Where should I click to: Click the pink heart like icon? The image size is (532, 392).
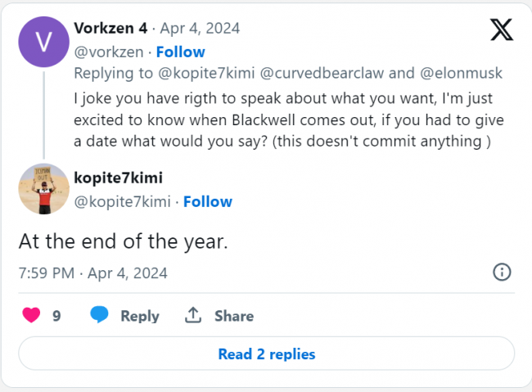point(31,315)
